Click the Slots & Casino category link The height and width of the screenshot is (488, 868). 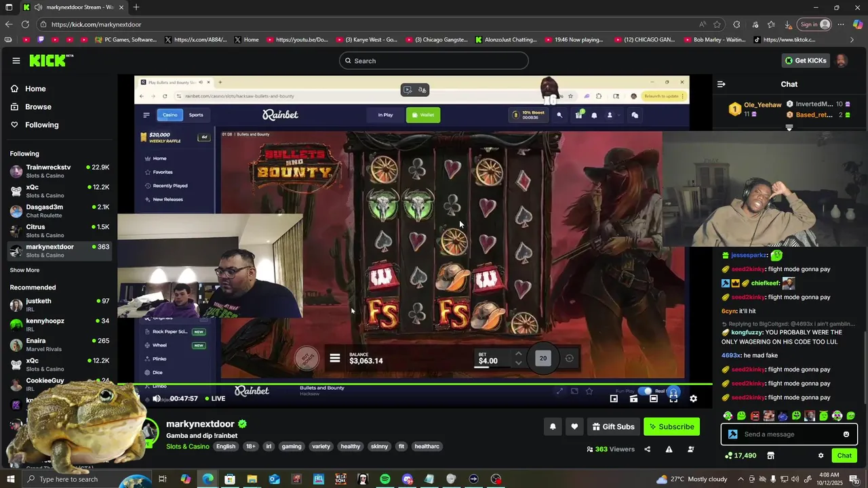coord(188,447)
